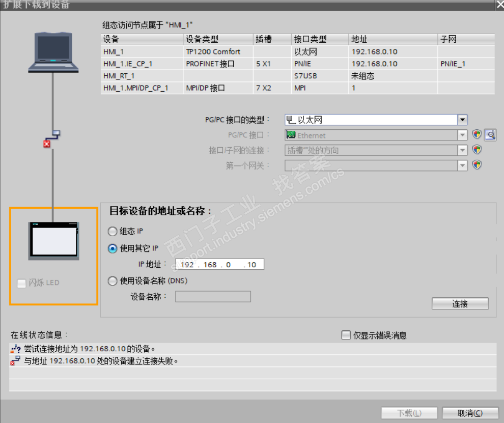The width and height of the screenshot is (504, 423).
Task: Open the 接口/子网的连接 dropdown
Action: click(462, 150)
